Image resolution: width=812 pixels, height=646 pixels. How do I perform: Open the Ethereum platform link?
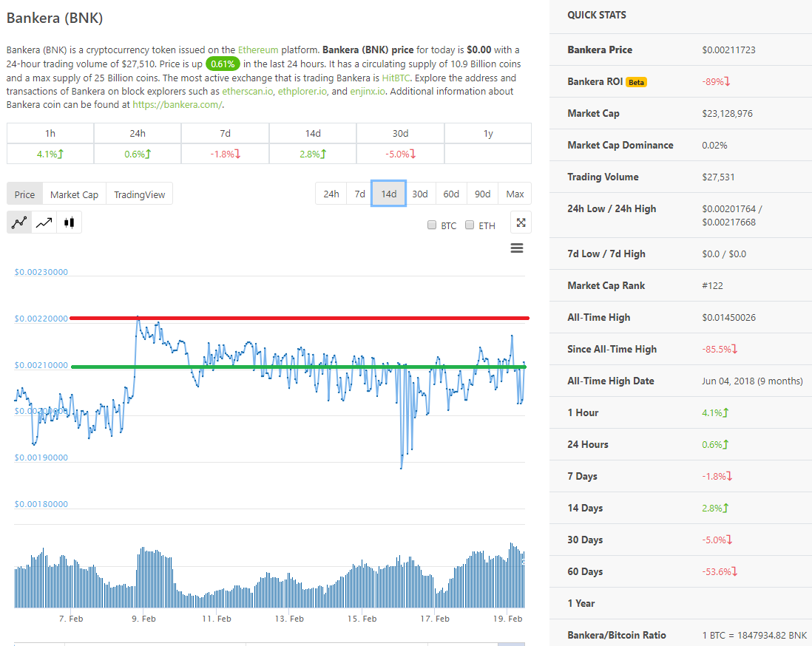[258, 50]
